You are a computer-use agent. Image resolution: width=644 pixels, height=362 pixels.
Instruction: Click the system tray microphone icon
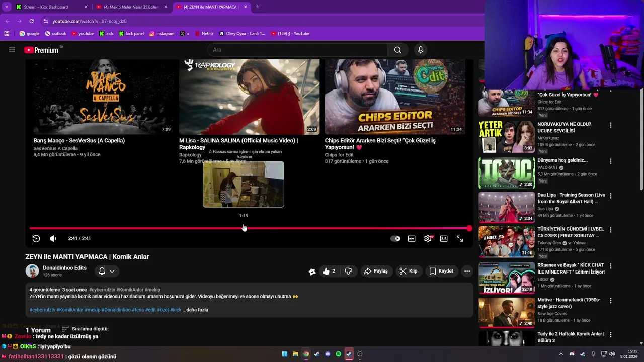click(593, 354)
